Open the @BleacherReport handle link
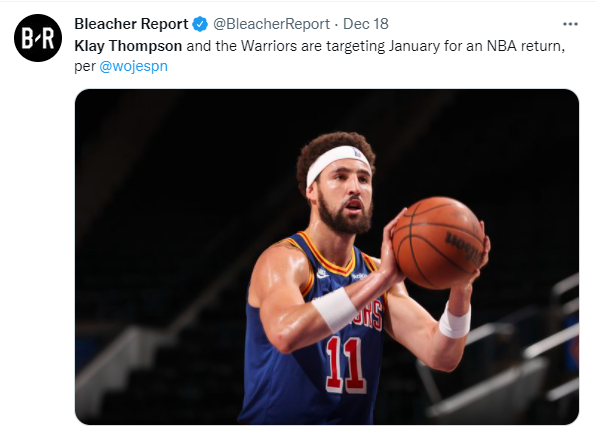Screen dimensions: 596x428 coord(271,24)
